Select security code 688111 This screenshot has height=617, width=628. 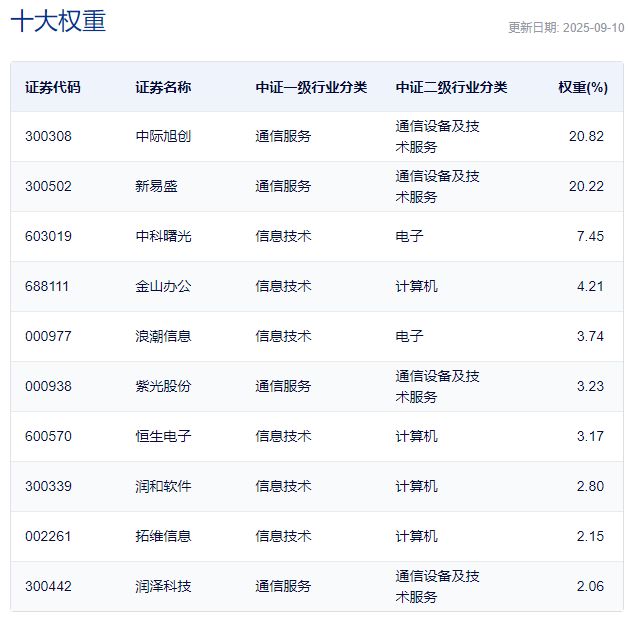[x=47, y=286]
